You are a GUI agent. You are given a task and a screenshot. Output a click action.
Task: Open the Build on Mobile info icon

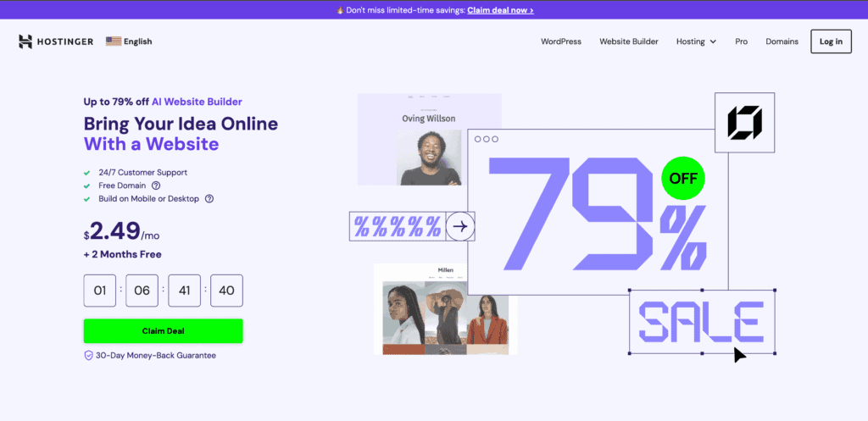pyautogui.click(x=209, y=199)
